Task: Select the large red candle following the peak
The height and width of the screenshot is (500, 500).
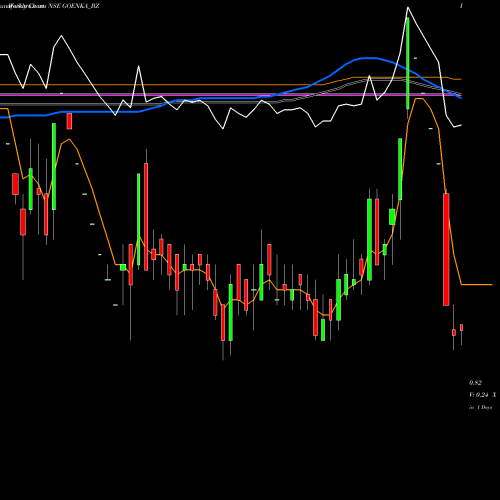Action: pos(446,249)
